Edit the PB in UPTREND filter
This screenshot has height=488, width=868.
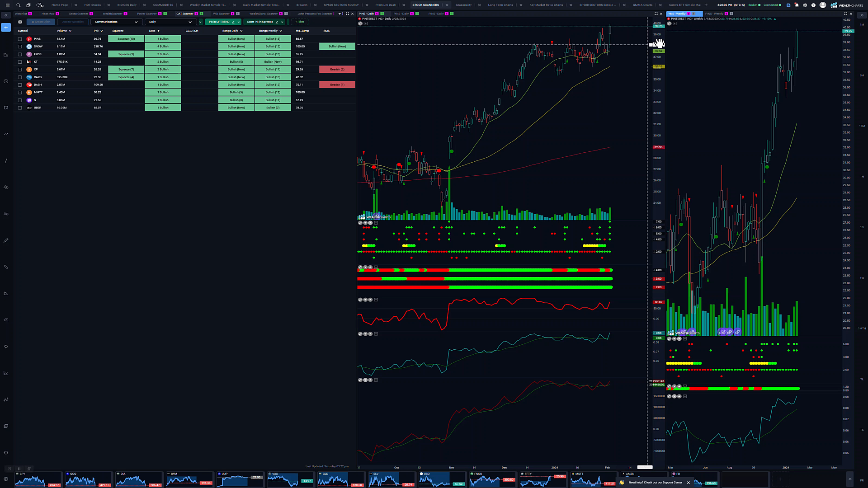233,22
